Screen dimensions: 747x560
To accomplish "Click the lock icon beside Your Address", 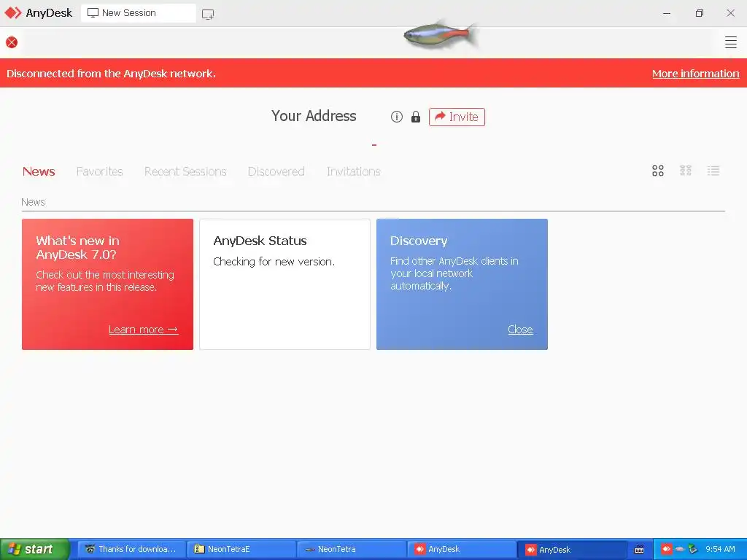I will 415,117.
